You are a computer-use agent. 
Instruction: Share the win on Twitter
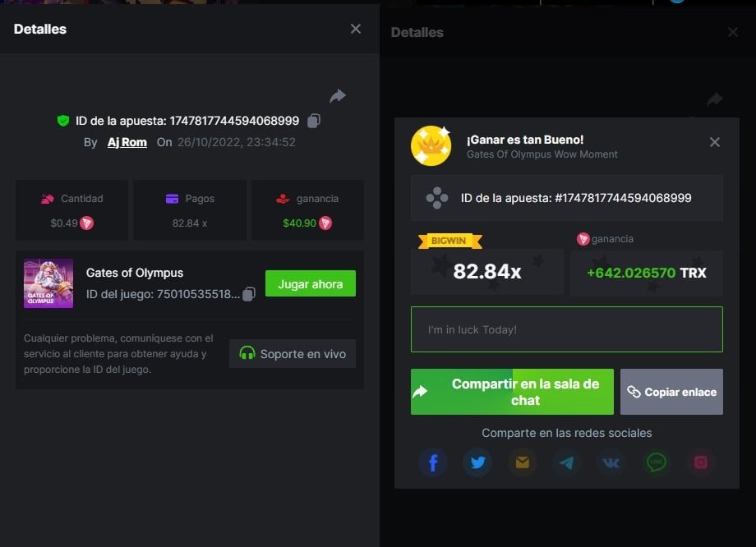point(477,462)
